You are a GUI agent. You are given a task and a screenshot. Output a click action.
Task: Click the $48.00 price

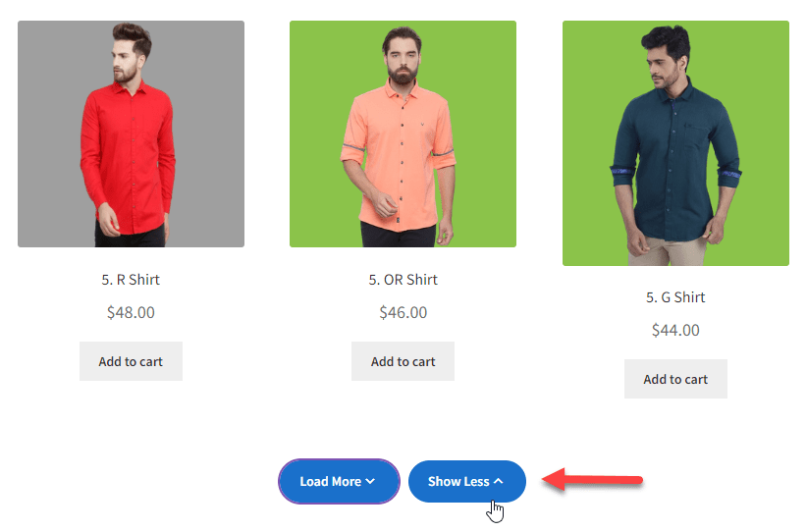131,313
